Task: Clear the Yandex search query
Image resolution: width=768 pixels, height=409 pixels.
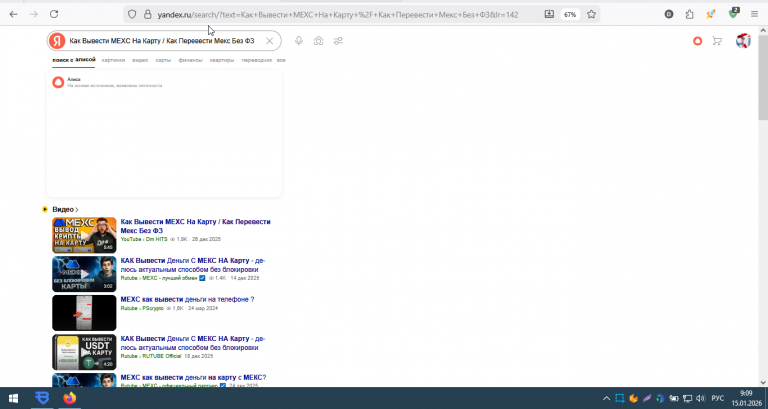Action: click(269, 41)
